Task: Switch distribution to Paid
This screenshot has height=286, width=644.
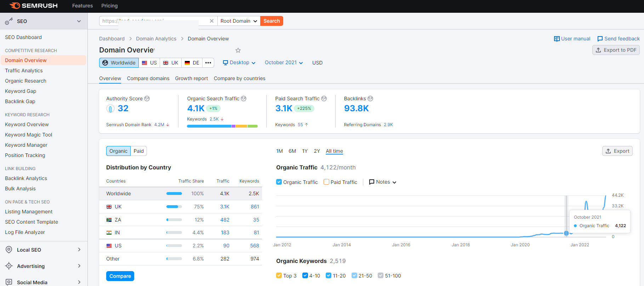Action: (139, 151)
